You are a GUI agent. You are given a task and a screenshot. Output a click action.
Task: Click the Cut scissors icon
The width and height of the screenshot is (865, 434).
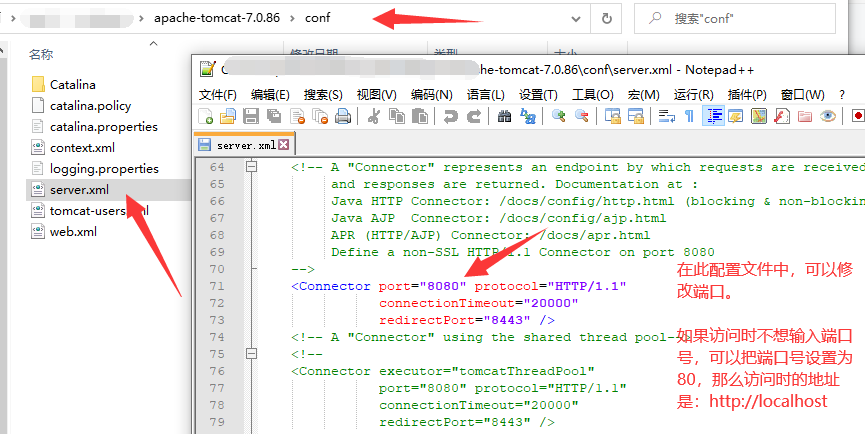point(373,116)
